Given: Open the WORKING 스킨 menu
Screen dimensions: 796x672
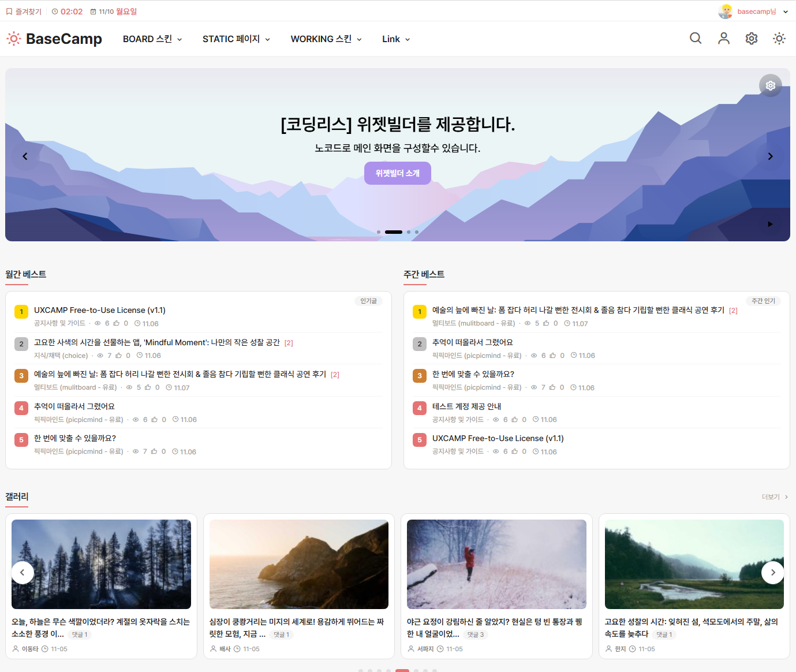Looking at the screenshot, I should (326, 39).
